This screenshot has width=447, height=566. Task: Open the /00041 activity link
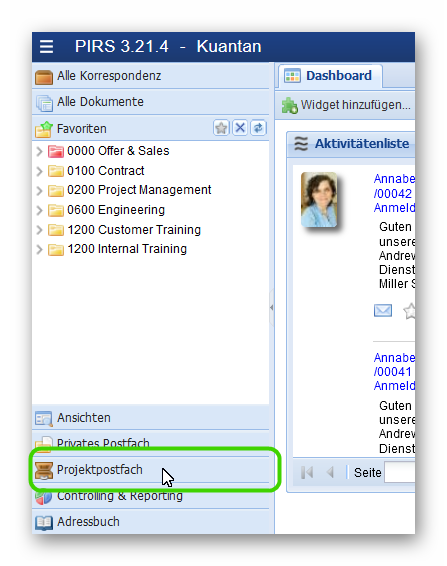click(x=393, y=372)
